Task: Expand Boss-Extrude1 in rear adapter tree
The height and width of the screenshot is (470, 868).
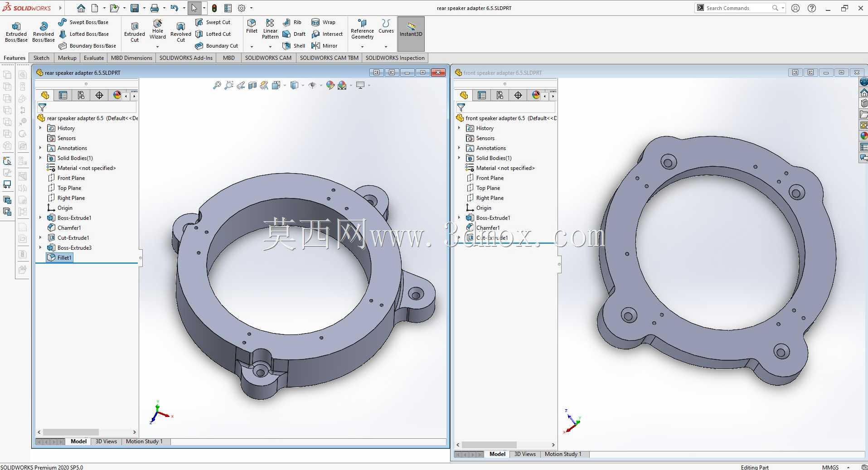Action: [40, 218]
